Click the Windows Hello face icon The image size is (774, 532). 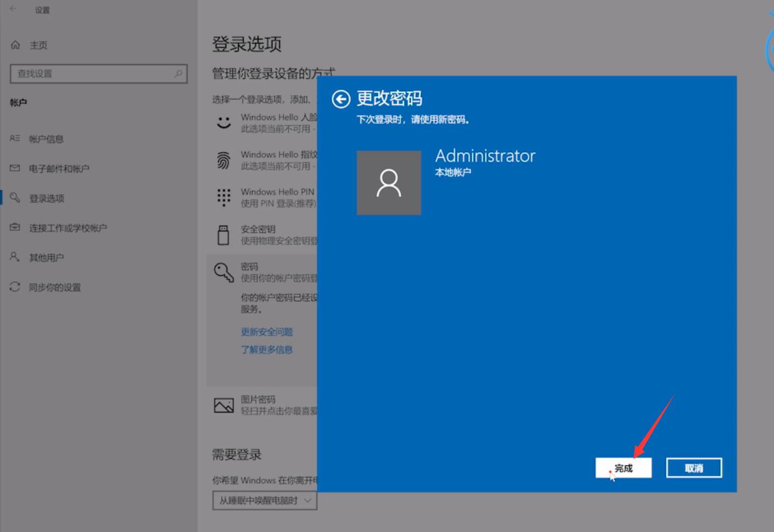pos(223,122)
